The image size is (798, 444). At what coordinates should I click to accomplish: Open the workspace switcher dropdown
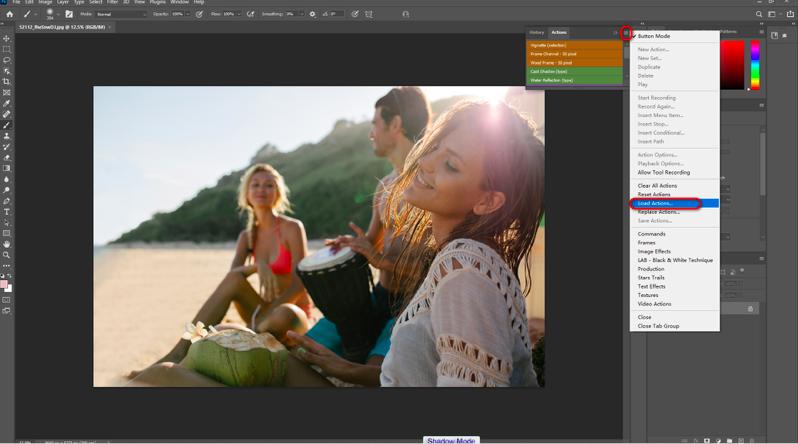coord(773,14)
